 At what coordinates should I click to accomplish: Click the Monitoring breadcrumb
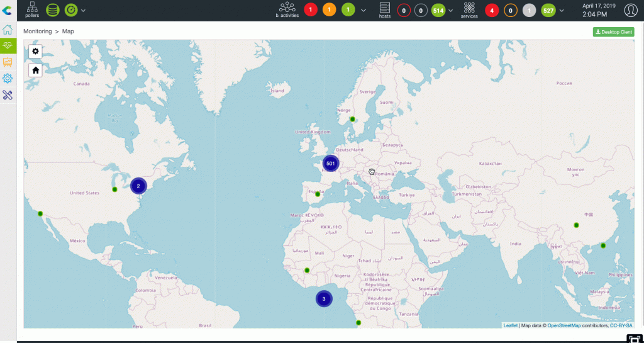point(37,31)
